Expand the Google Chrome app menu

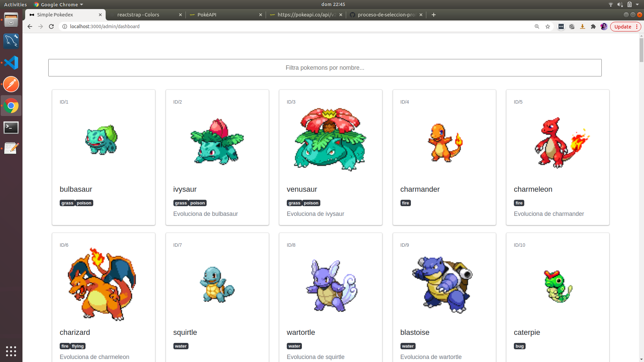coord(59,4)
